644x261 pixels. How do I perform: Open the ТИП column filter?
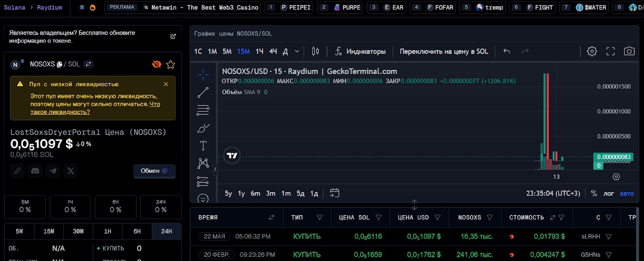tap(320, 217)
